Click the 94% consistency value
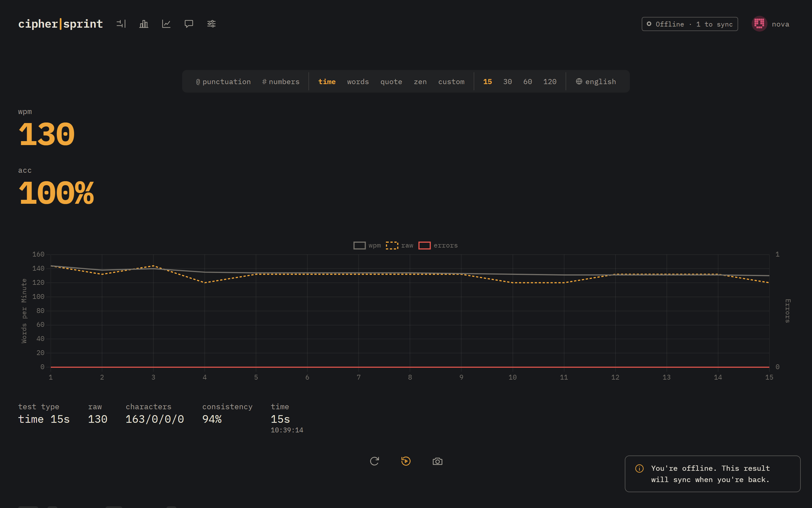The width and height of the screenshot is (812, 508). click(x=212, y=419)
